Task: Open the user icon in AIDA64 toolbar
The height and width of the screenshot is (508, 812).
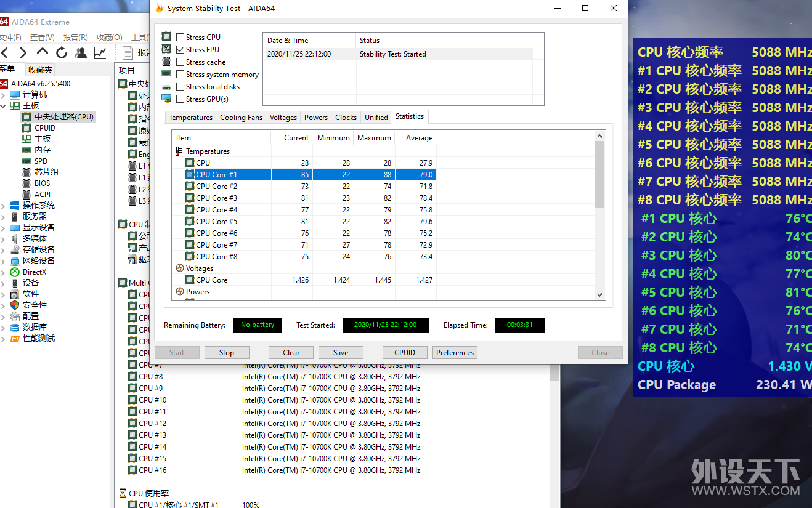Action: pos(81,53)
